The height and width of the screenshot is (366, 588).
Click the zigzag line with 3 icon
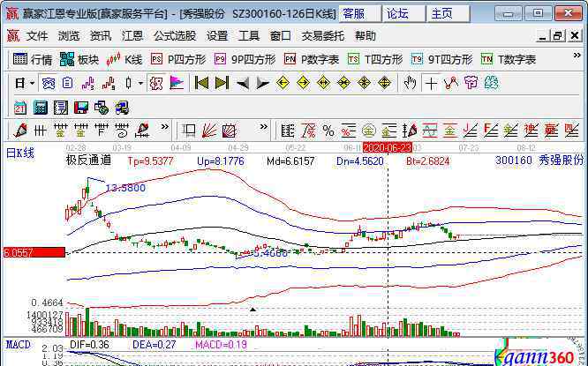[87, 83]
